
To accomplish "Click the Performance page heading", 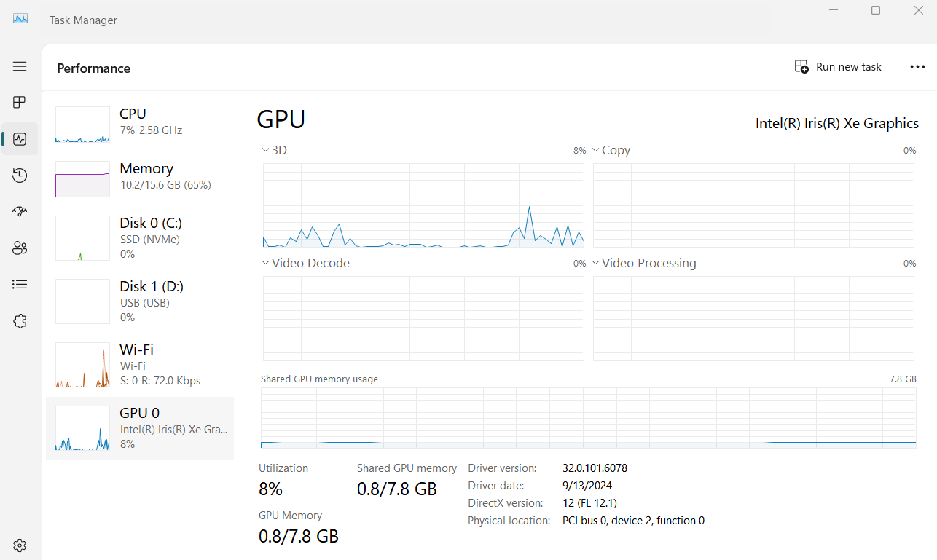I will [94, 68].
